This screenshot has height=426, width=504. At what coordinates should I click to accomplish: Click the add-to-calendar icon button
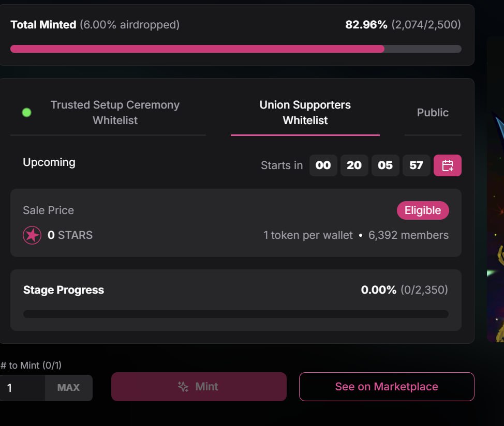[448, 165]
